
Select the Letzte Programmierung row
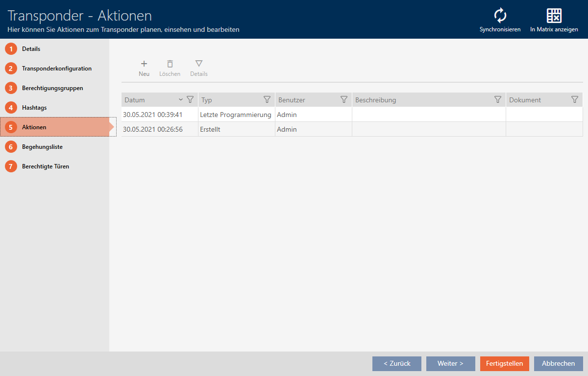235,115
